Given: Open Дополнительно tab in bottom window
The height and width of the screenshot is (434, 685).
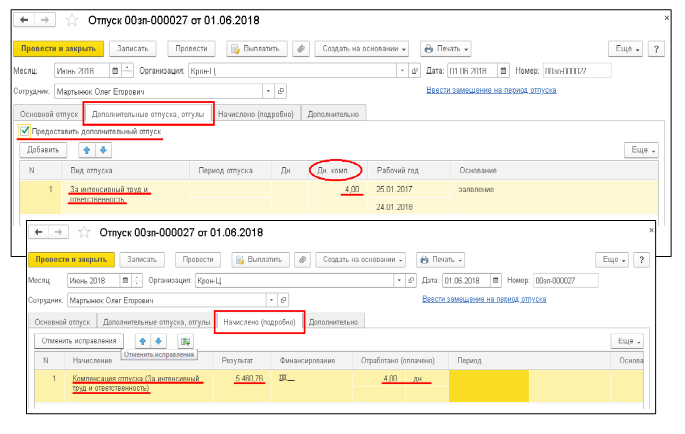Looking at the screenshot, I should [333, 321].
